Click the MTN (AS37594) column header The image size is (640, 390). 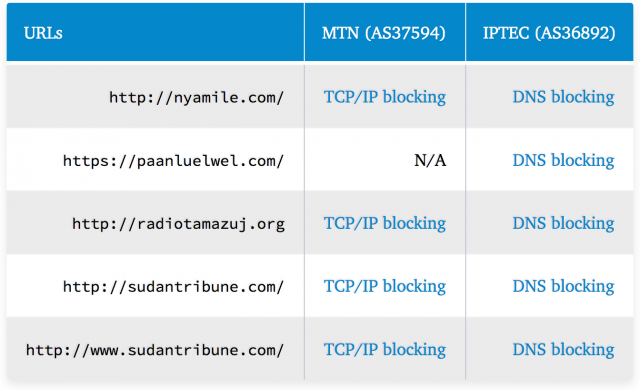pyautogui.click(x=384, y=33)
